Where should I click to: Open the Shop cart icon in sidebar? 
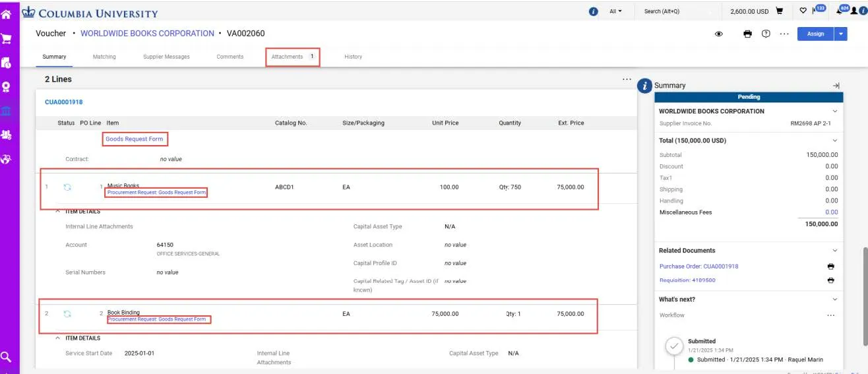[6, 38]
